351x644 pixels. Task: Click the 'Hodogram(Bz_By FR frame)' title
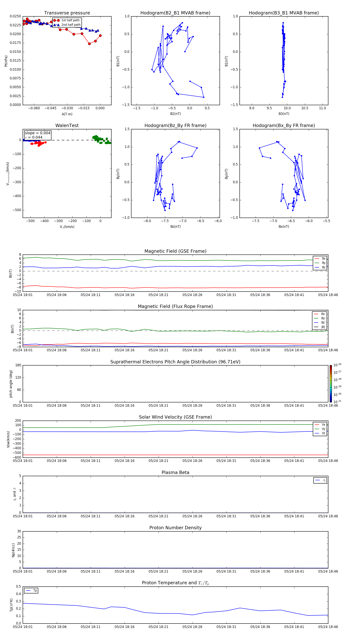click(x=175, y=125)
